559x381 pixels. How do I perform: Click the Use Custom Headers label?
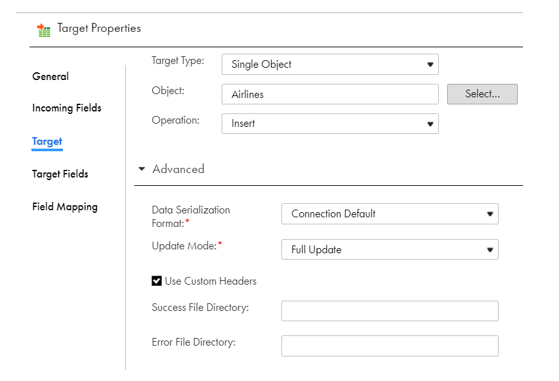210,281
